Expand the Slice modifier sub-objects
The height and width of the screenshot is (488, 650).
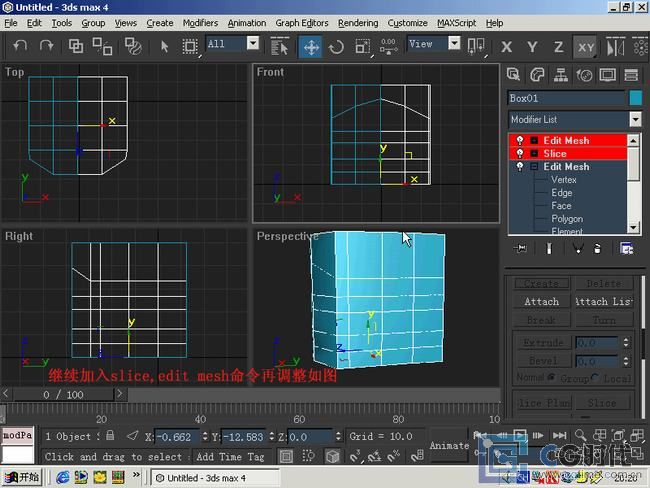pyautogui.click(x=534, y=154)
